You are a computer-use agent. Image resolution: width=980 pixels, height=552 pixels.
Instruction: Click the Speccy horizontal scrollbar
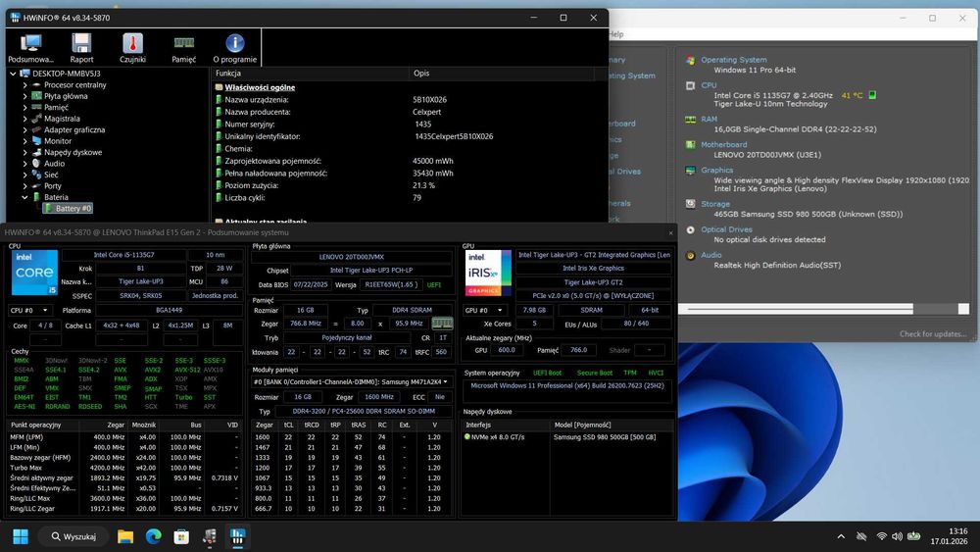[800, 309]
